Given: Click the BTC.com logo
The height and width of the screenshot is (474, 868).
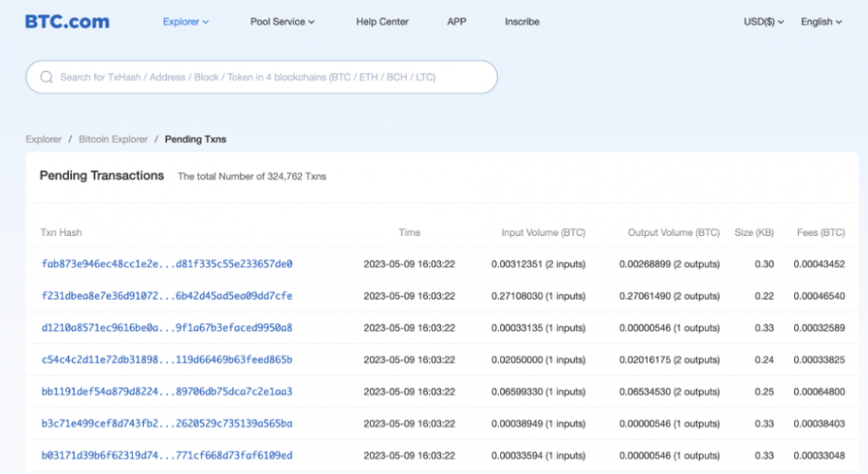Looking at the screenshot, I should (x=66, y=21).
